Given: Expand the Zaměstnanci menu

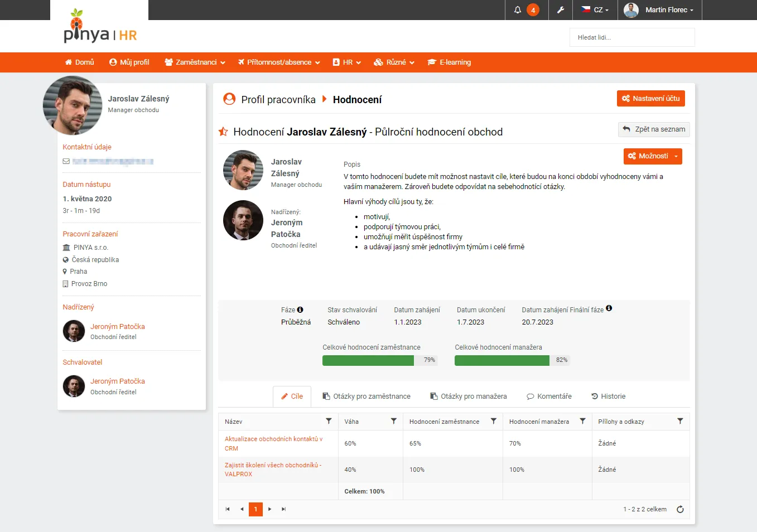Looking at the screenshot, I should pos(195,62).
